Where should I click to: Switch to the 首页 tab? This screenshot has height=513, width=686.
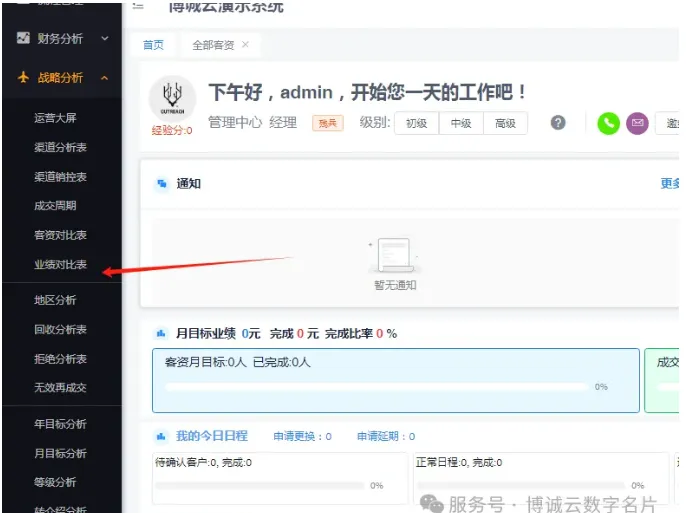click(x=153, y=45)
